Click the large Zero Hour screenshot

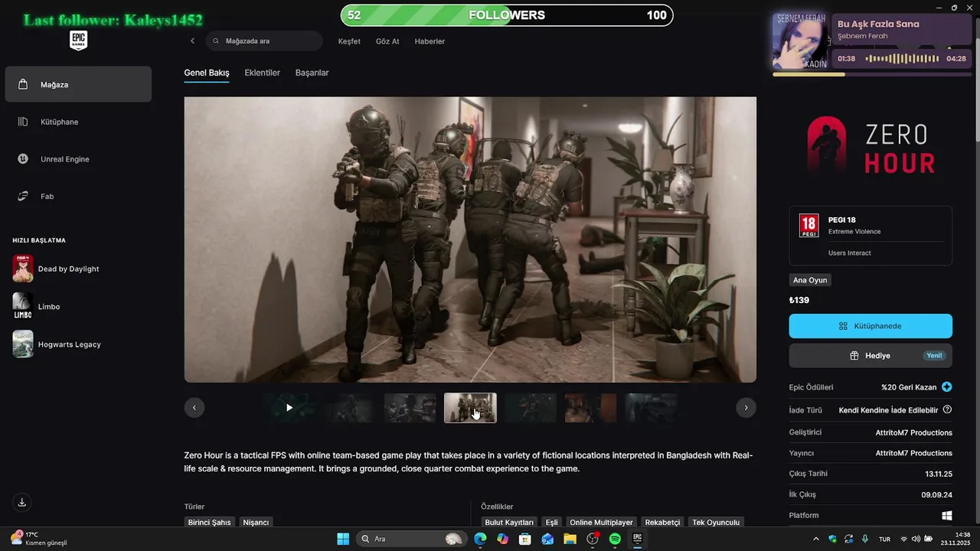470,240
